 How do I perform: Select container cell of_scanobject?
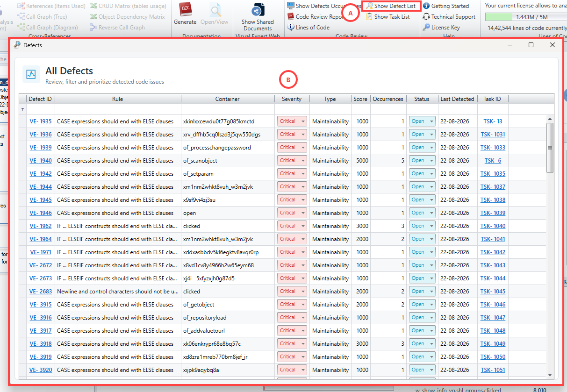coord(228,161)
